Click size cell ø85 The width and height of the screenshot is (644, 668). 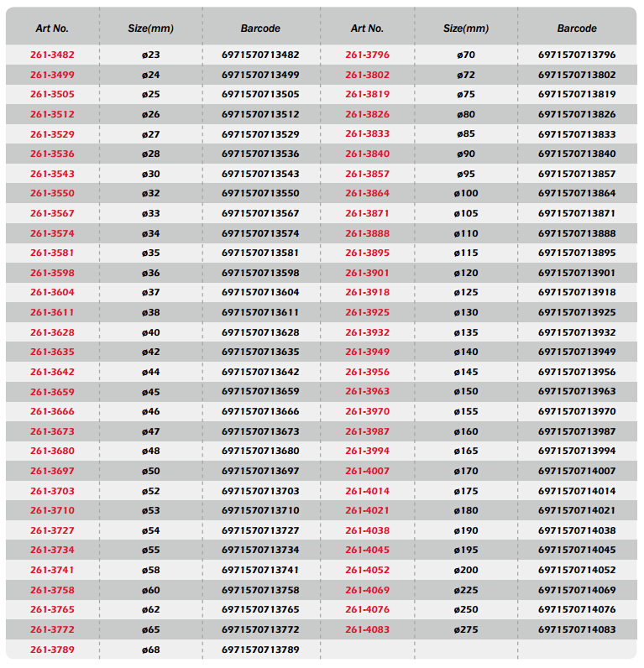pyautogui.click(x=466, y=133)
